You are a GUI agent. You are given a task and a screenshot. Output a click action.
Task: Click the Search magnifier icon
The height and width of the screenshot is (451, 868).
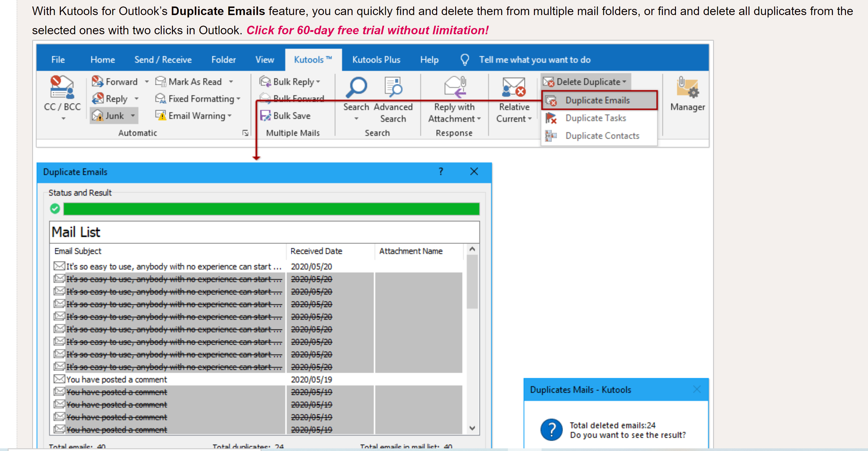356,87
